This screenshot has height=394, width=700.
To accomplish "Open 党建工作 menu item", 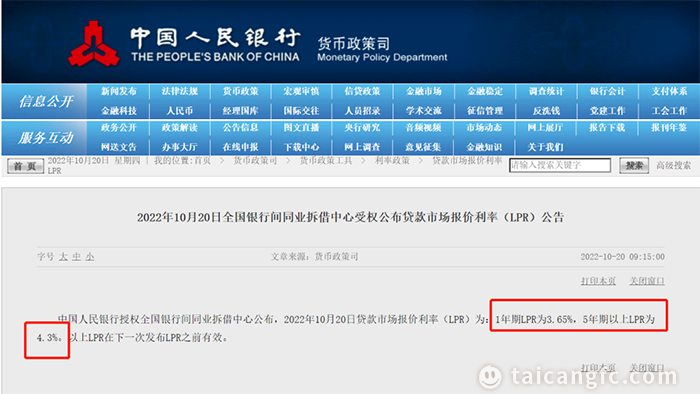I will (607, 111).
